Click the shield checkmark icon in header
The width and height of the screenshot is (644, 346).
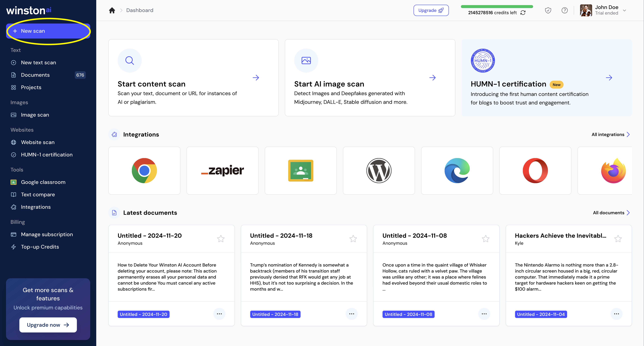click(x=548, y=10)
